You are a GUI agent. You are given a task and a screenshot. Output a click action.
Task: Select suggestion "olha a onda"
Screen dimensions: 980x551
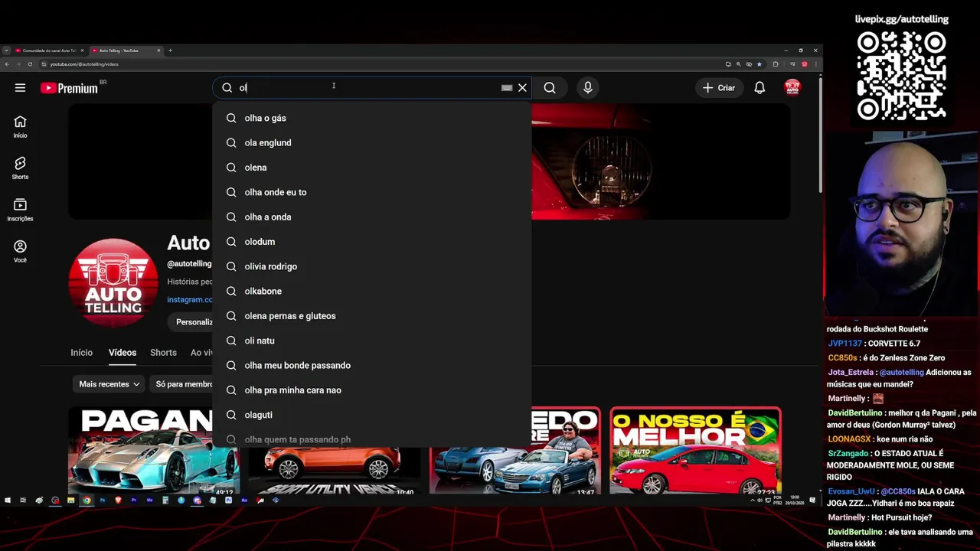pos(371,217)
